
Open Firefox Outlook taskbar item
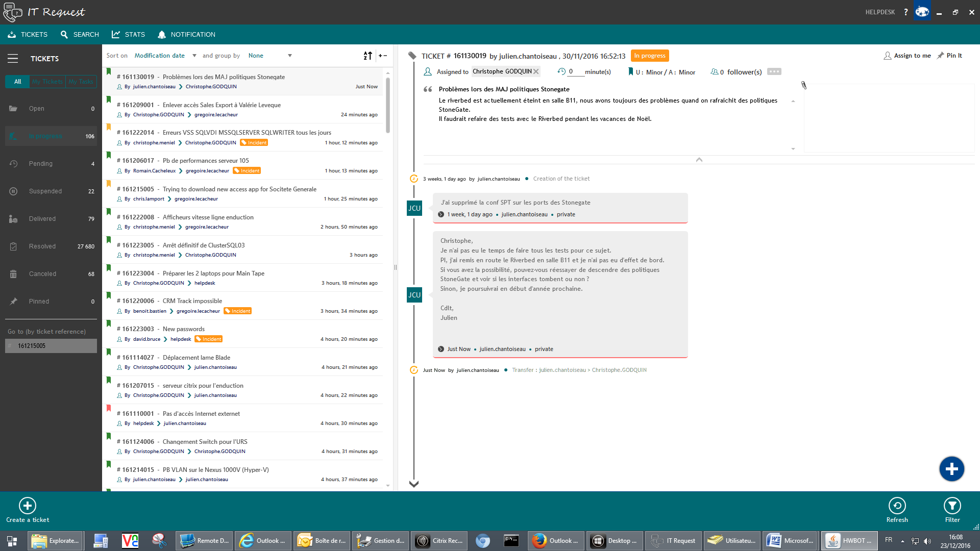(556, 541)
